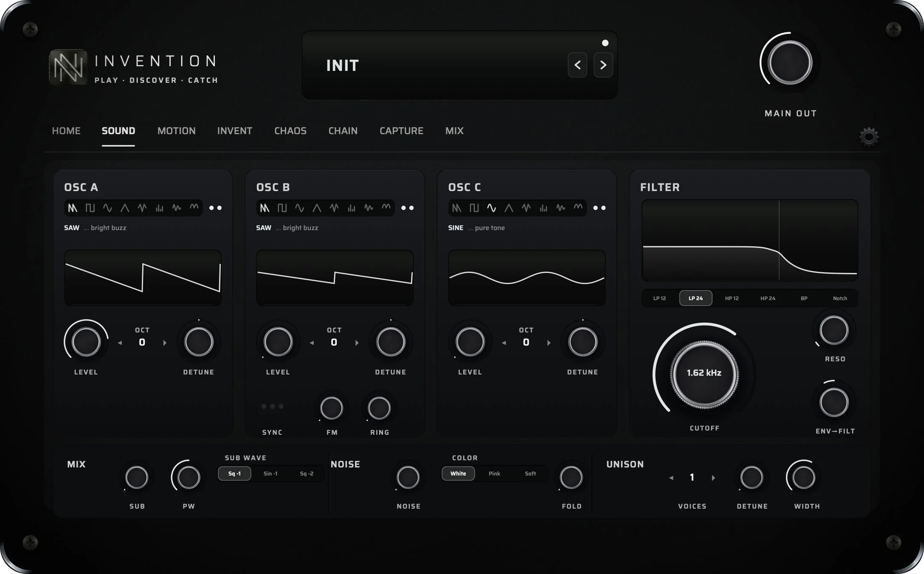Load the next preset with right chevron
Image resolution: width=924 pixels, height=574 pixels.
[x=603, y=65]
